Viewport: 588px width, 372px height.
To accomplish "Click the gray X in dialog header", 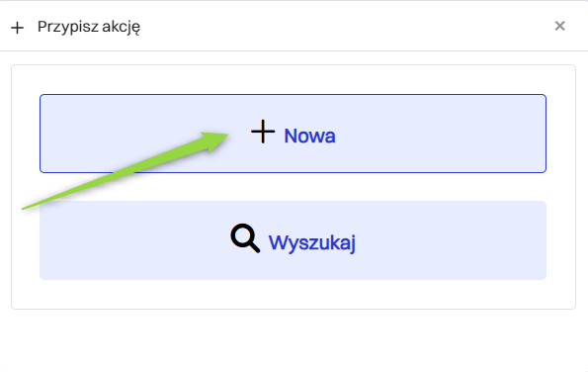I will point(560,26).
